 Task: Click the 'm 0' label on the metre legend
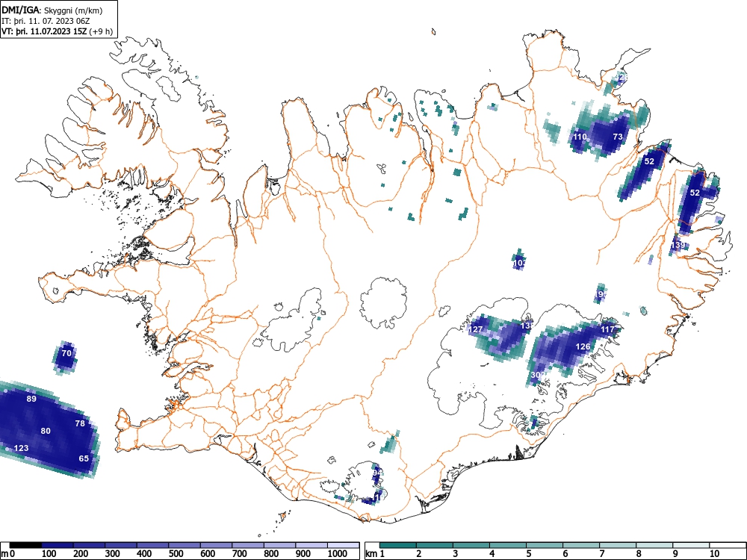point(7,553)
